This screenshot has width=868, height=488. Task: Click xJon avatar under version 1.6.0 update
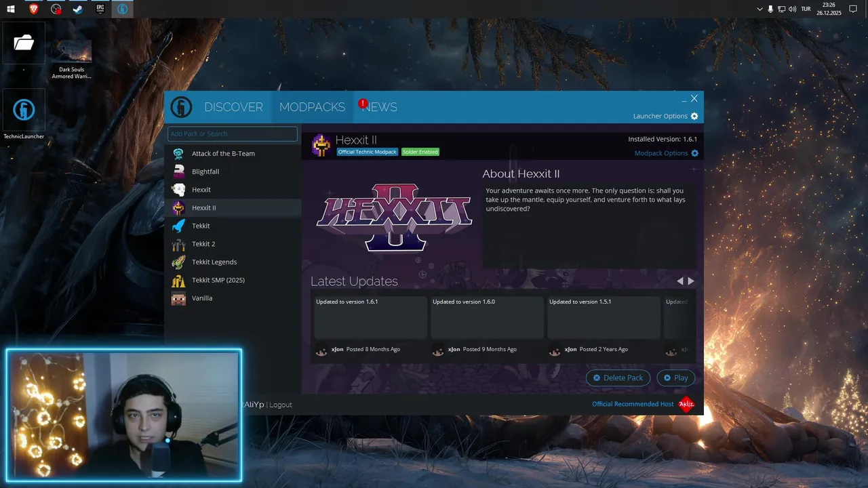coord(438,350)
